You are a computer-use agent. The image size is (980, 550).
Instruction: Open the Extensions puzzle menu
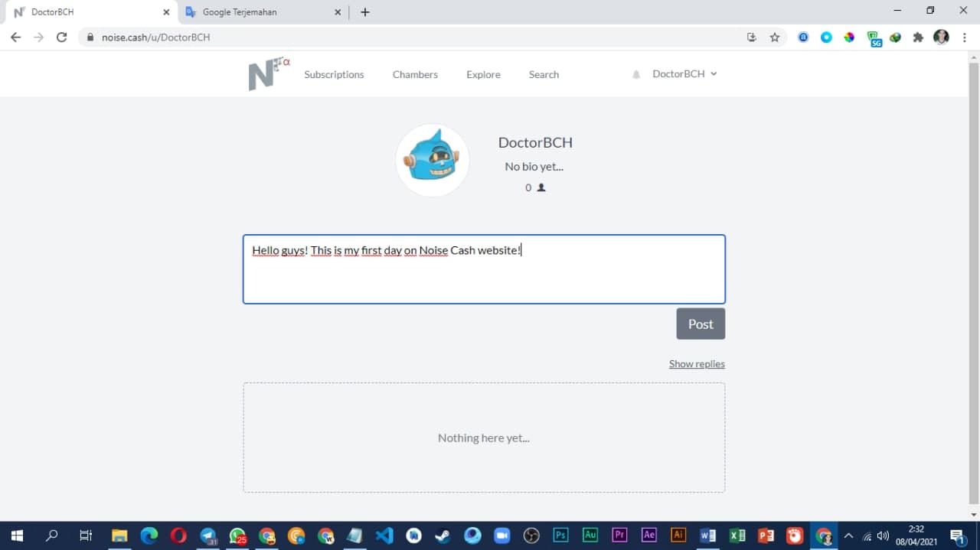tap(918, 37)
